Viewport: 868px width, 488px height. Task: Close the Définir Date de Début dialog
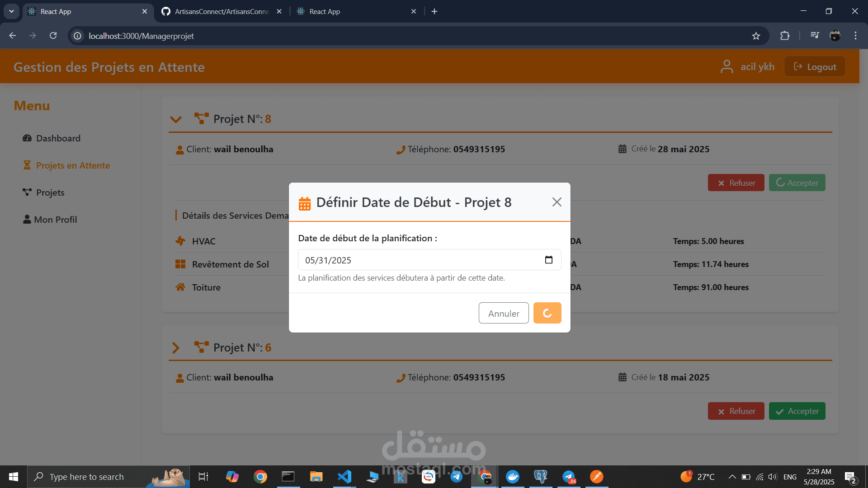[557, 202]
